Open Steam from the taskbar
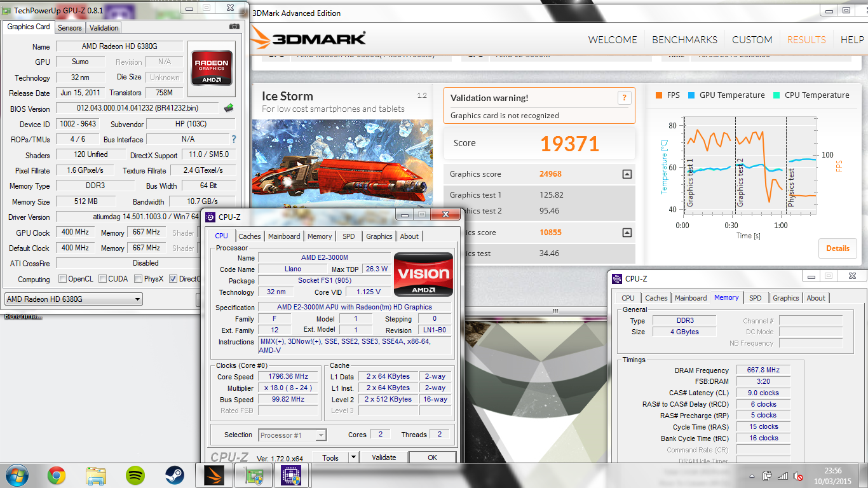This screenshot has width=868, height=488. click(x=175, y=475)
